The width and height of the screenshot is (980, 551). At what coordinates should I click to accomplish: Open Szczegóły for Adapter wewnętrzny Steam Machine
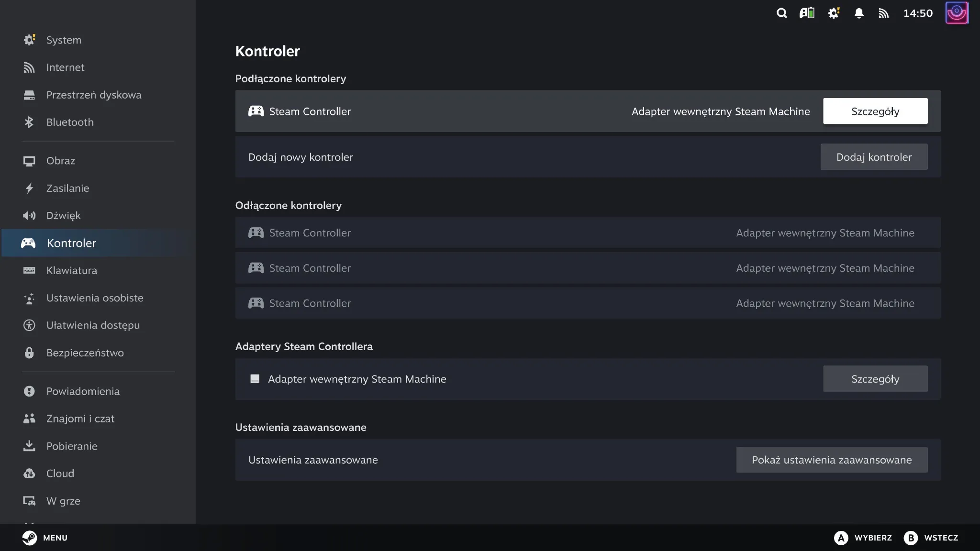click(875, 379)
